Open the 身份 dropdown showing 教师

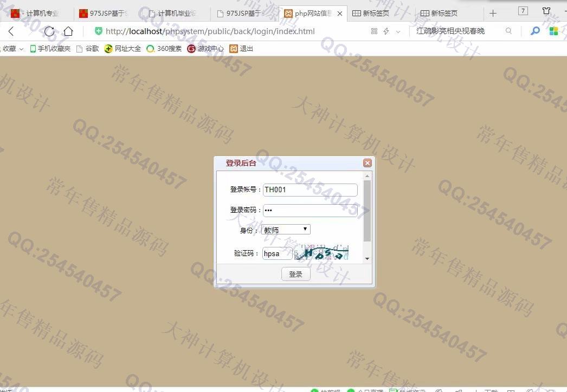point(286,230)
